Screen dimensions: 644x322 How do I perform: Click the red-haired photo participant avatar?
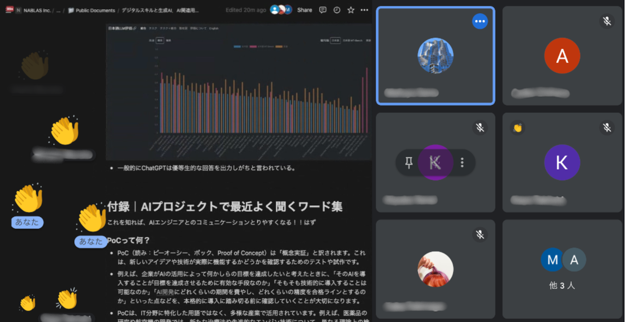click(436, 269)
